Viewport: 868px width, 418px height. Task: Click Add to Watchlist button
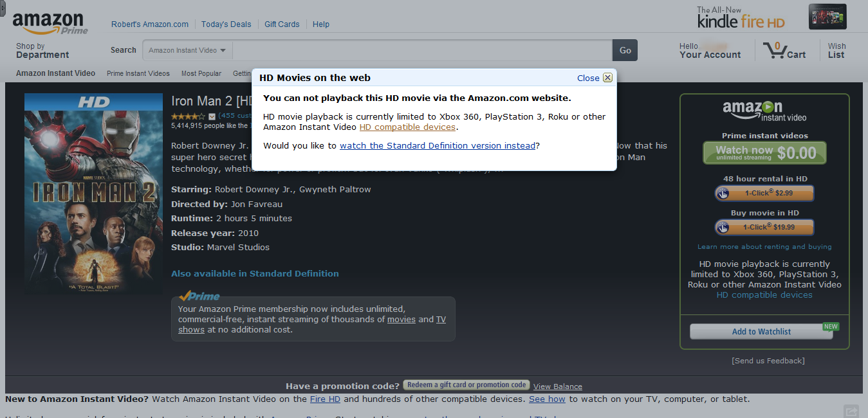pos(761,332)
